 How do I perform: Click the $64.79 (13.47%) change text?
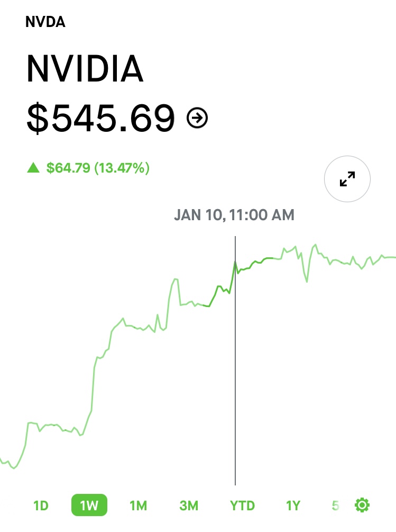pyautogui.click(x=98, y=168)
